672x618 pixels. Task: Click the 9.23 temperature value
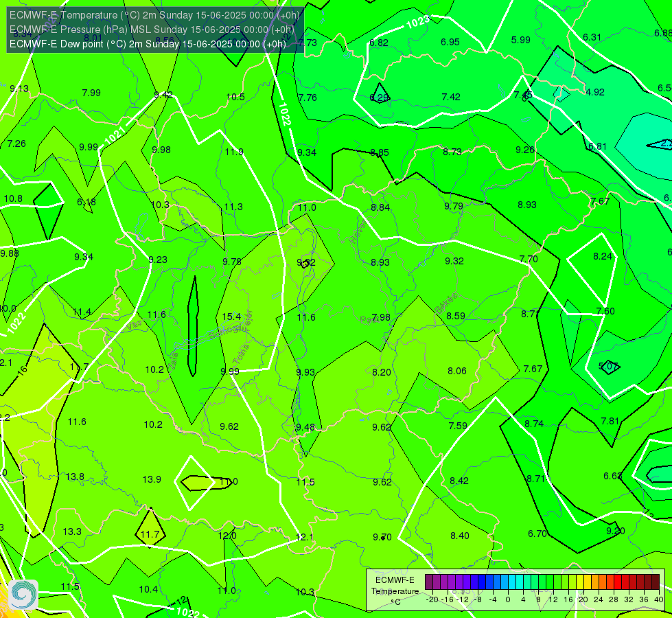click(x=158, y=260)
